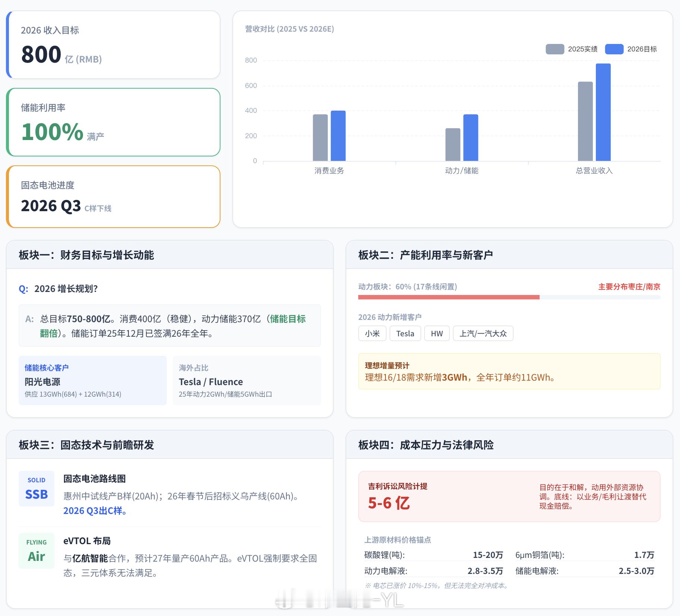The height and width of the screenshot is (616, 680).
Task: Click the 动力板块：60% (17条线闲置) label
Action: tap(407, 287)
